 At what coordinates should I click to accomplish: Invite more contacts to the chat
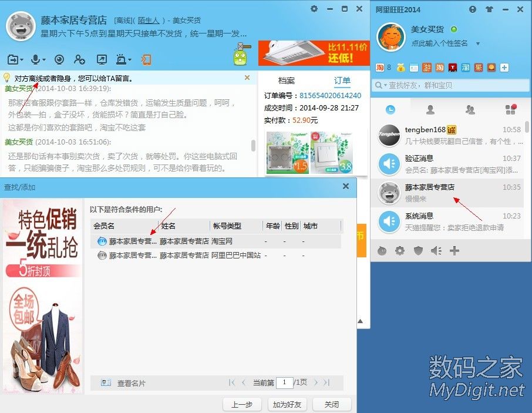click(x=79, y=60)
